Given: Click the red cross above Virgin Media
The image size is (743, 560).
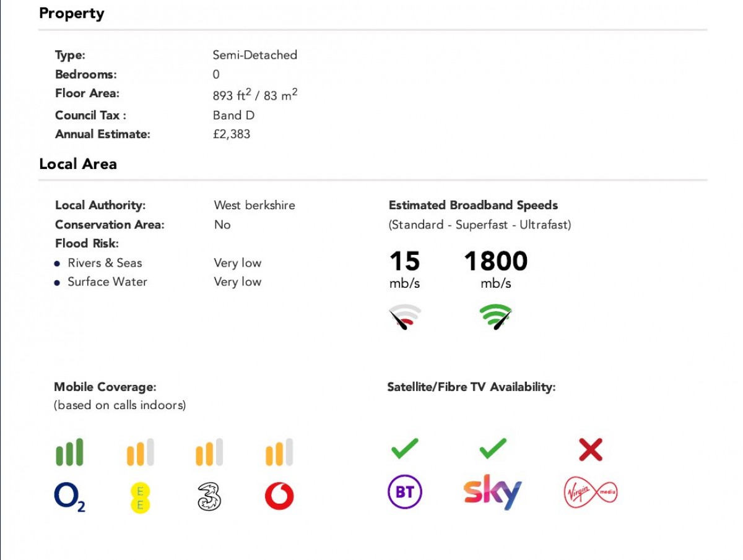Looking at the screenshot, I should [590, 450].
